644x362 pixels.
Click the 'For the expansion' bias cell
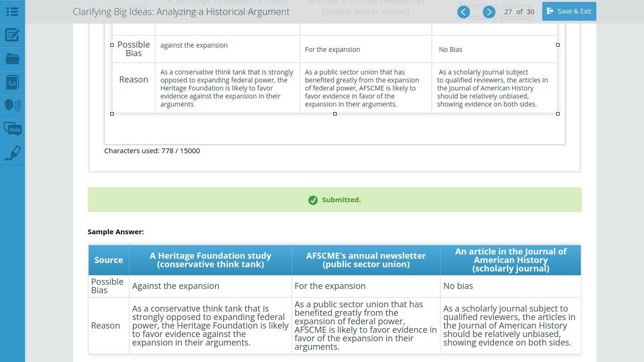tap(365, 49)
